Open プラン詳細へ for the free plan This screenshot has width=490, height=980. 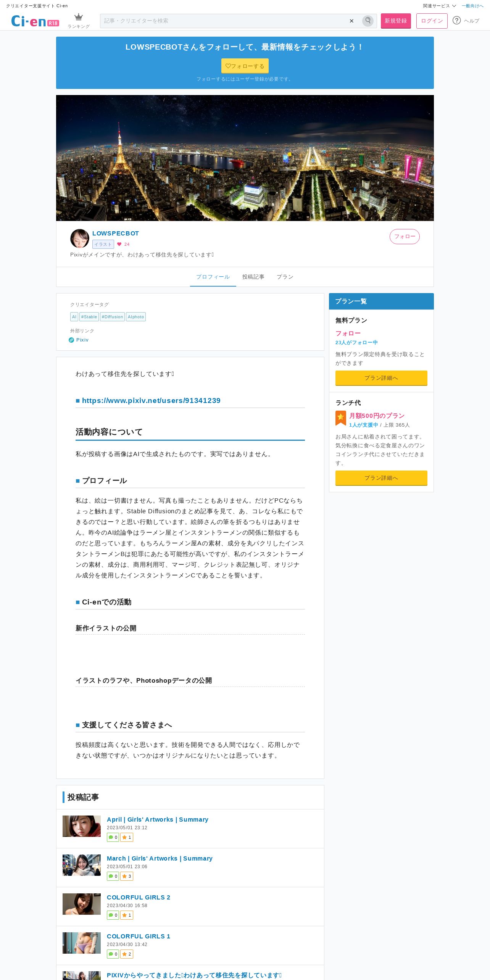pyautogui.click(x=381, y=378)
